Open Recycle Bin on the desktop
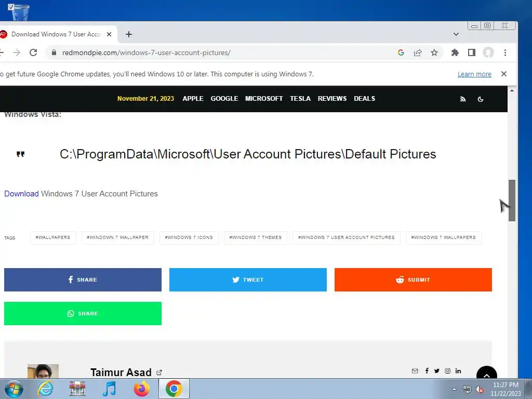This screenshot has height=399, width=532. coord(19,11)
